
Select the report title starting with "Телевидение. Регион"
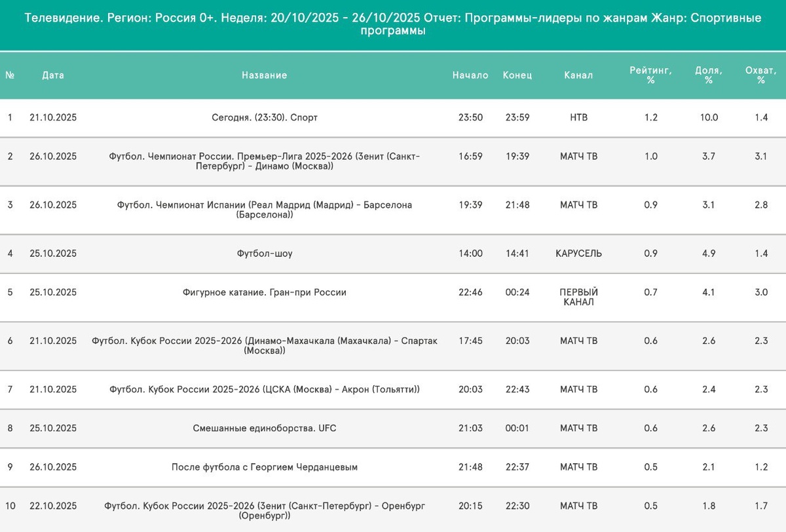393,25
